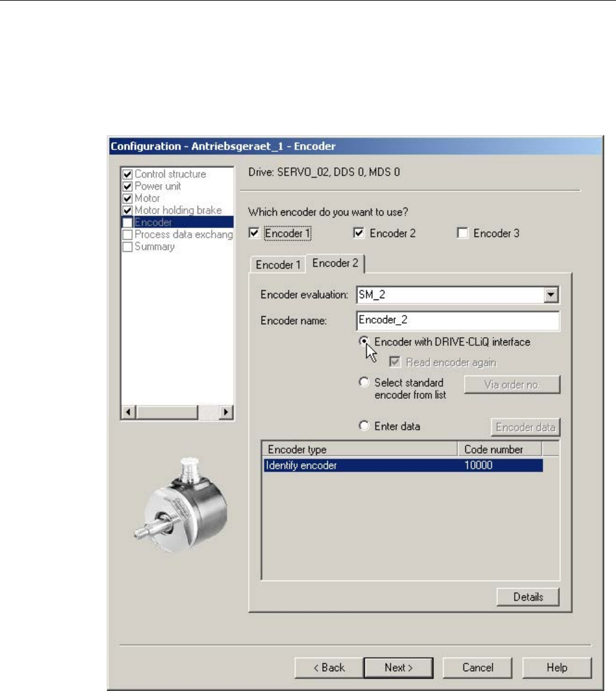Image resolution: width=616 pixels, height=691 pixels.
Task: Click the code number 10000 cell
Action: pos(478,466)
